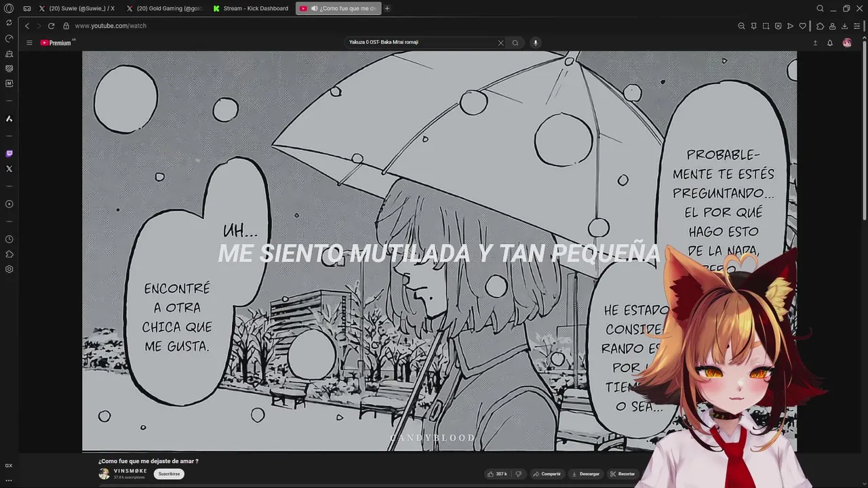Bookmark page with heart icon
868x488 pixels.
(x=803, y=26)
